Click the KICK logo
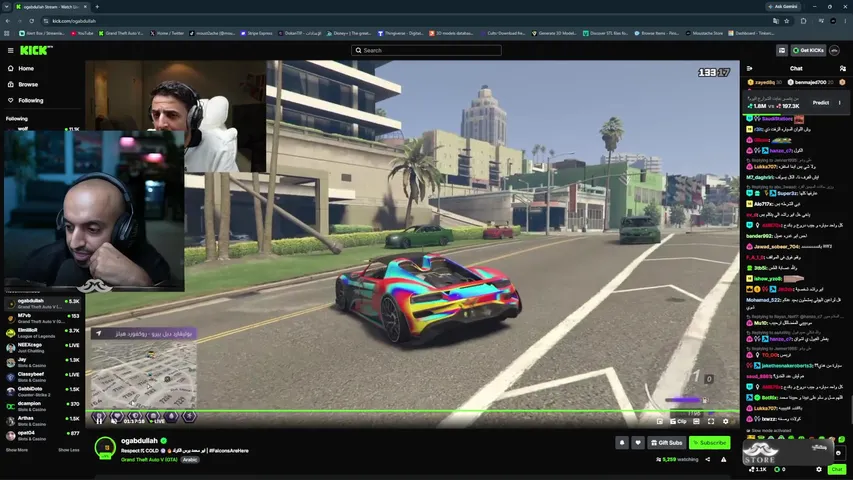The width and height of the screenshot is (853, 480). click(x=36, y=50)
